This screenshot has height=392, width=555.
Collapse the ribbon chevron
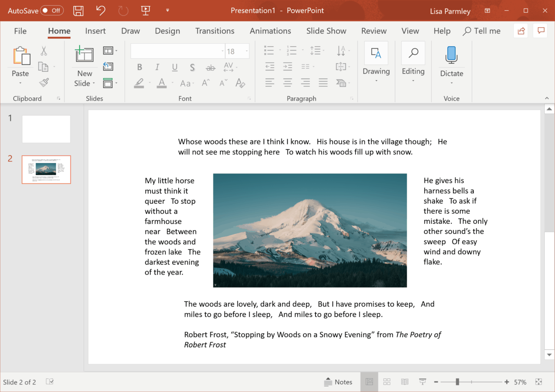[547, 98]
